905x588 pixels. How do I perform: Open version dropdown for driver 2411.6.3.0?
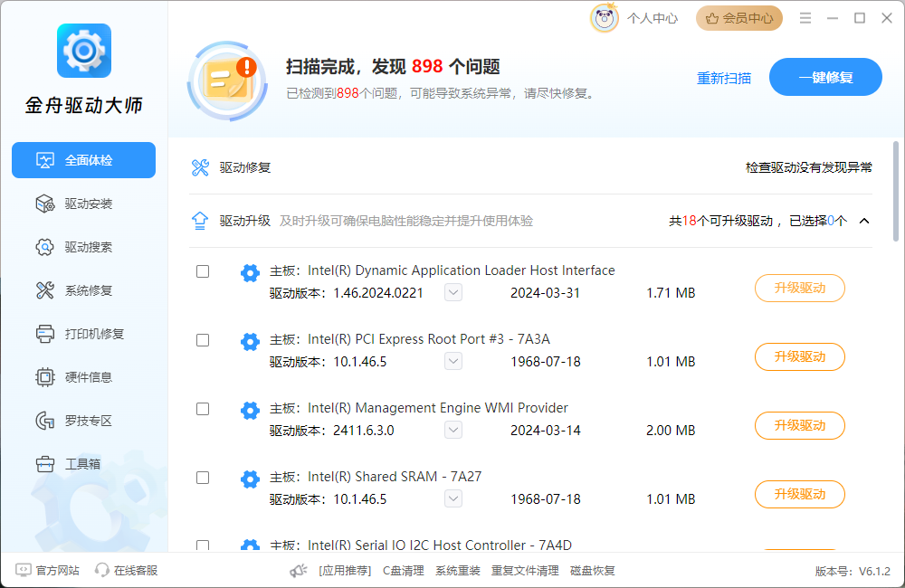(453, 430)
